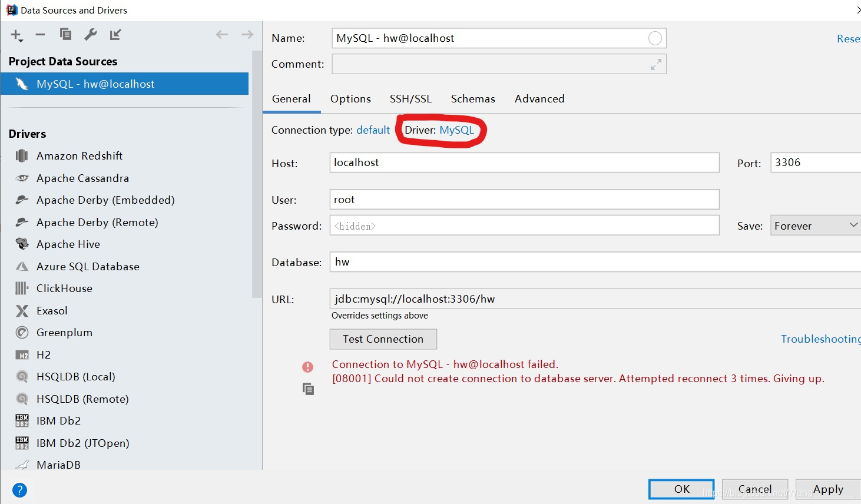Click Reset link at top right

[x=849, y=39]
